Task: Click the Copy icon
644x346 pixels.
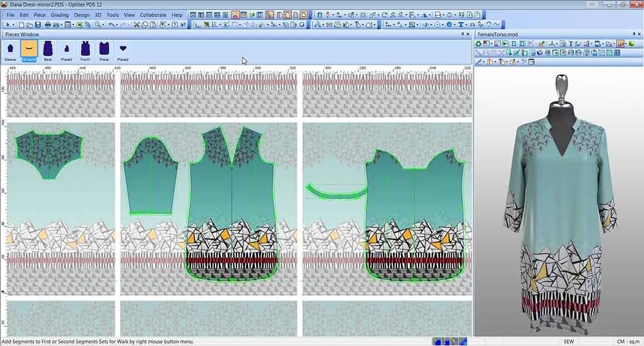Action: pyautogui.click(x=145, y=25)
